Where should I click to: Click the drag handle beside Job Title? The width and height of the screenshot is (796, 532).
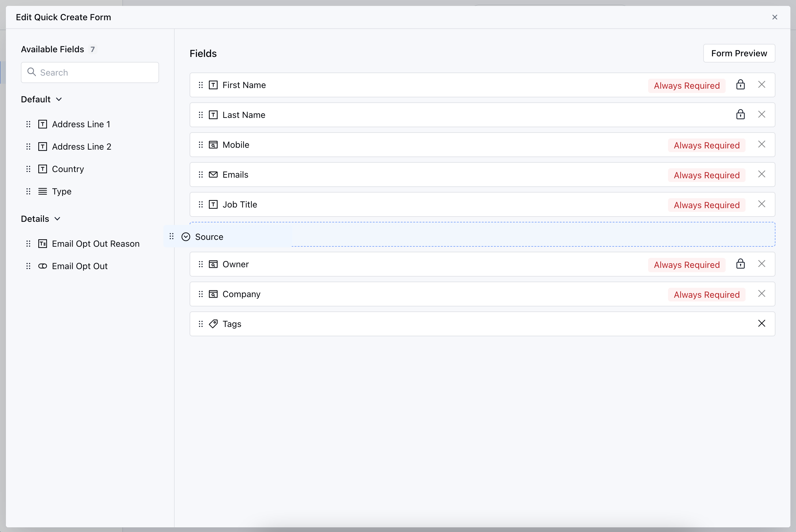point(200,205)
